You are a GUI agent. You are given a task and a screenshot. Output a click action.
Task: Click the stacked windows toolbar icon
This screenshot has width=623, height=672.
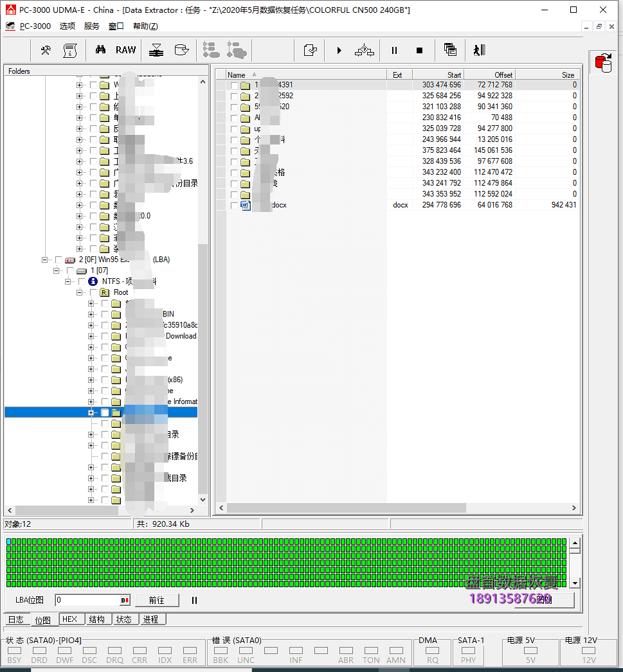pyautogui.click(x=450, y=49)
